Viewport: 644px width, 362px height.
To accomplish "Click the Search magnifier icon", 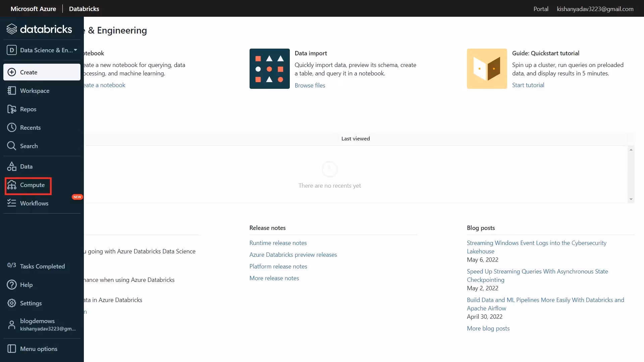I will pos(12,146).
